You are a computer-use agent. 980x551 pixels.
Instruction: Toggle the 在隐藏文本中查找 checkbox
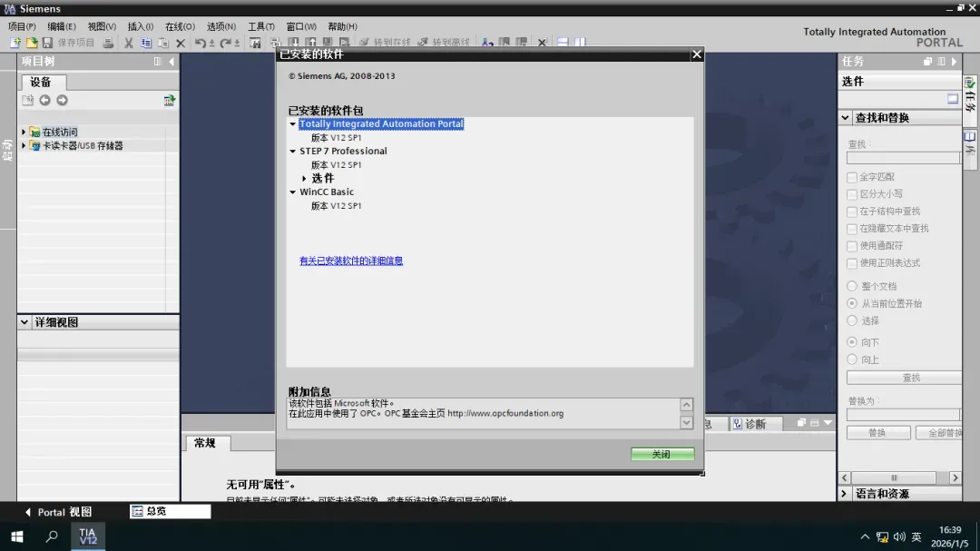coord(852,228)
